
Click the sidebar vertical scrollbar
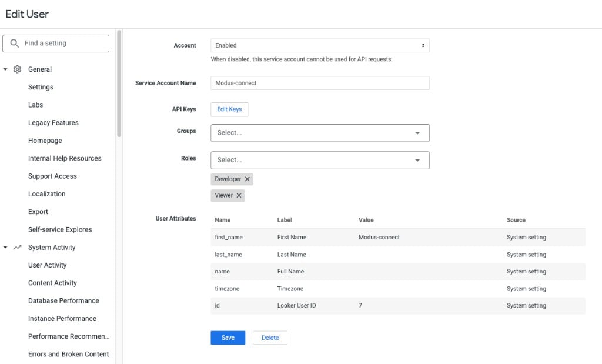[119, 84]
